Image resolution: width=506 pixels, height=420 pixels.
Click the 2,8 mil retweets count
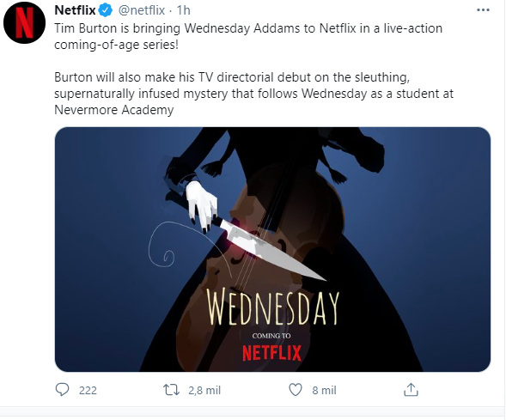click(204, 390)
